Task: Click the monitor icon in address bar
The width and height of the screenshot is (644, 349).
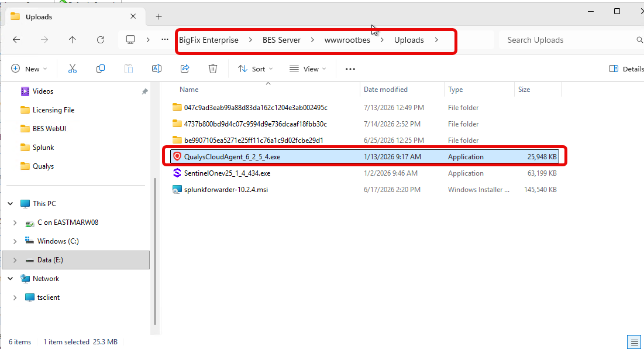Action: click(x=130, y=40)
